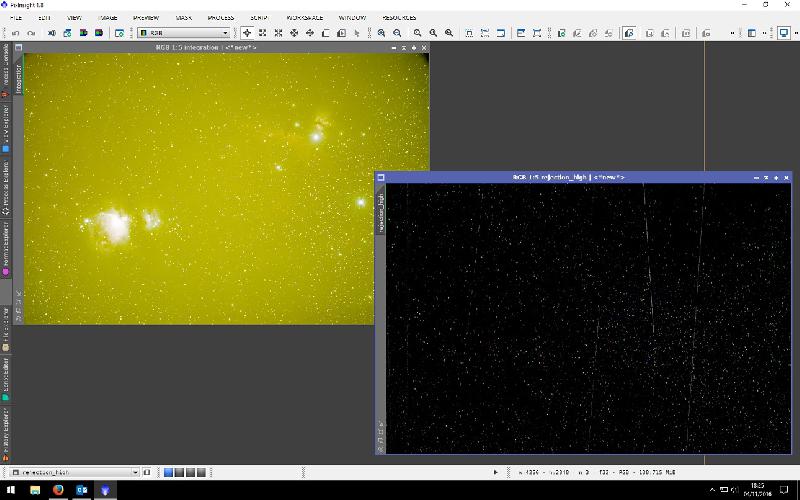Open the FILE menu
Screen dimensions: 800x500
pyautogui.click(x=16, y=17)
